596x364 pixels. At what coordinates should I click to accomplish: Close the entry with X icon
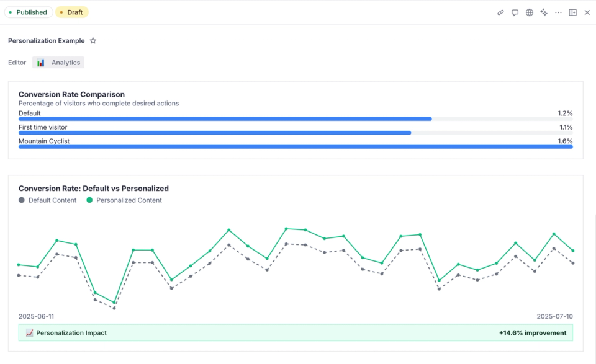point(587,12)
